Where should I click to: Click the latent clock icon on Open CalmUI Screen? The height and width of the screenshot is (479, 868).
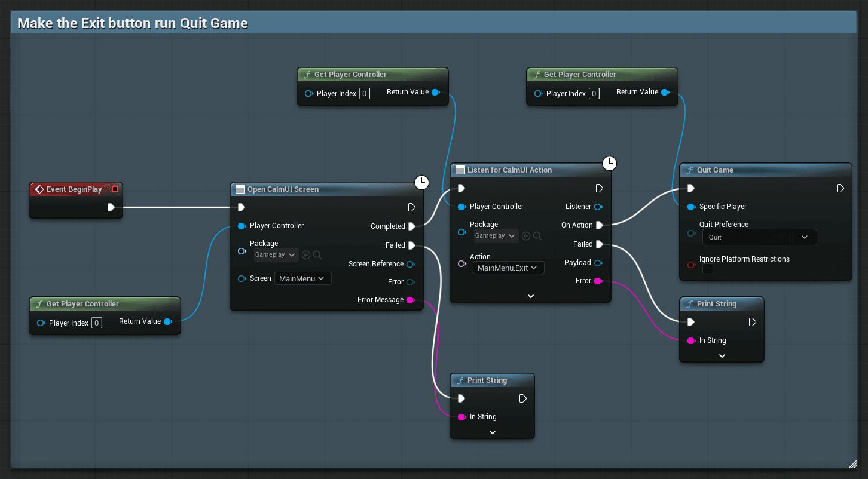(x=422, y=183)
